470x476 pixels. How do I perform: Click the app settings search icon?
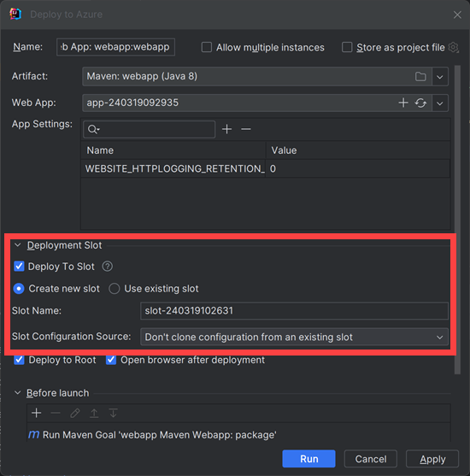point(93,129)
